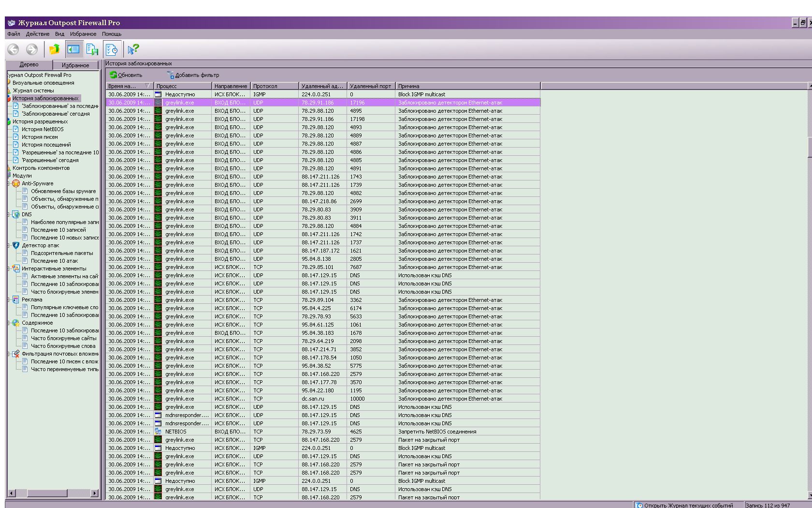Screen dimensions: 812x508
Task: Switch to the Избранное tab
Action: (x=75, y=65)
